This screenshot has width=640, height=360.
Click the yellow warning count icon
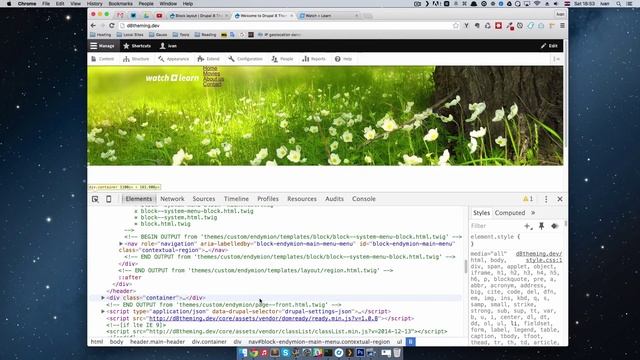528,199
